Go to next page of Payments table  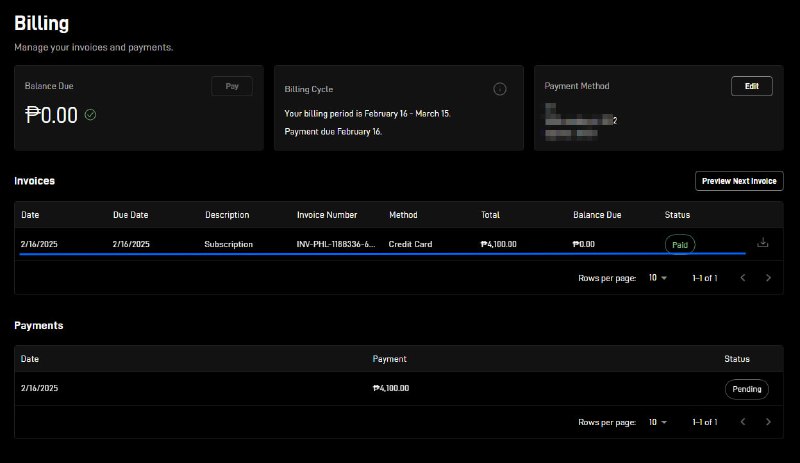pos(768,422)
